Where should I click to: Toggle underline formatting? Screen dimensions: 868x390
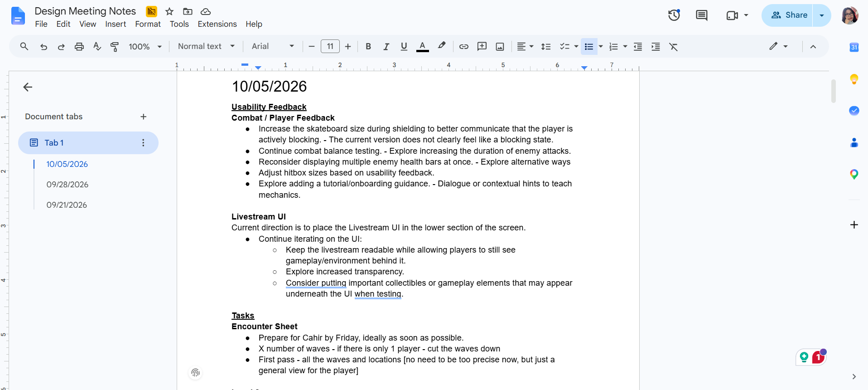tap(404, 46)
